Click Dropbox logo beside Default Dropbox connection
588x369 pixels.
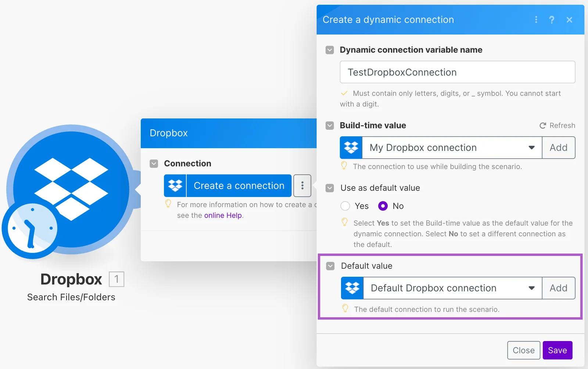tap(352, 288)
